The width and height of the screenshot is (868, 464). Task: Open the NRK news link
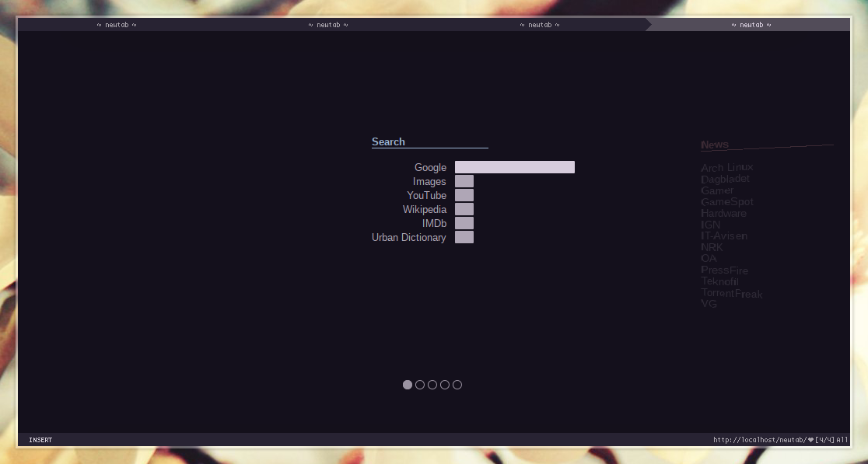(x=711, y=247)
